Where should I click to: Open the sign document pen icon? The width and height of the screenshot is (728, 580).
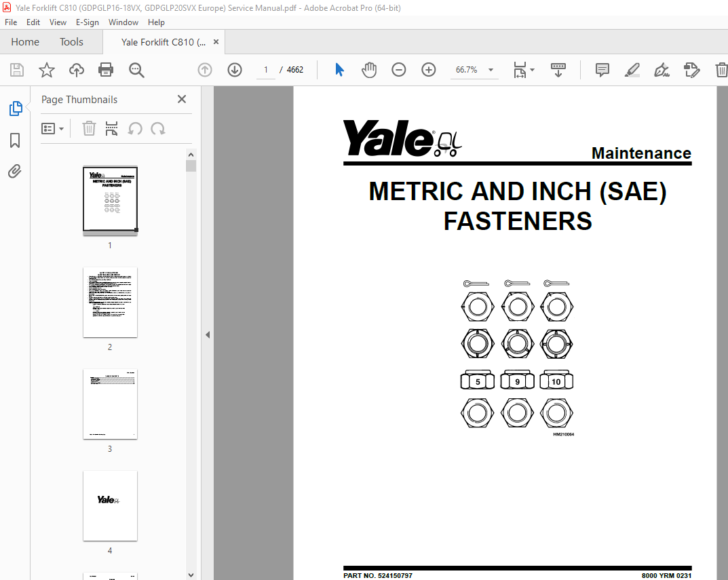pyautogui.click(x=662, y=70)
